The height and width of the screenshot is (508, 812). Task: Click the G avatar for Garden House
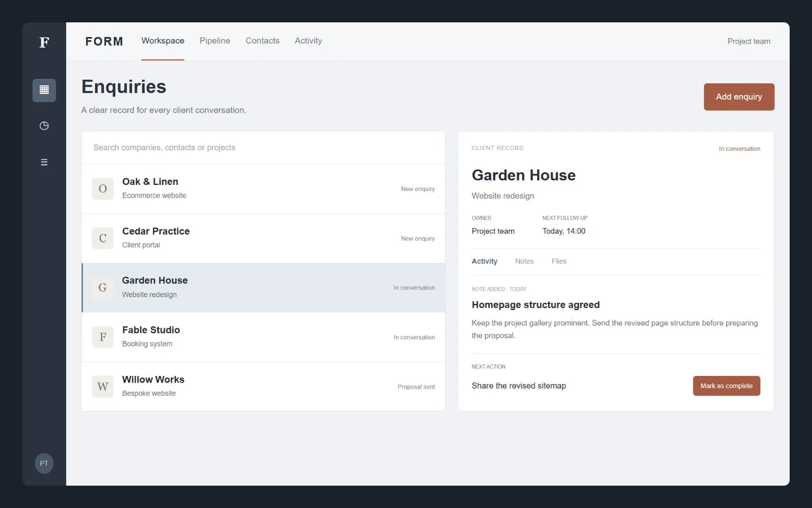(103, 288)
